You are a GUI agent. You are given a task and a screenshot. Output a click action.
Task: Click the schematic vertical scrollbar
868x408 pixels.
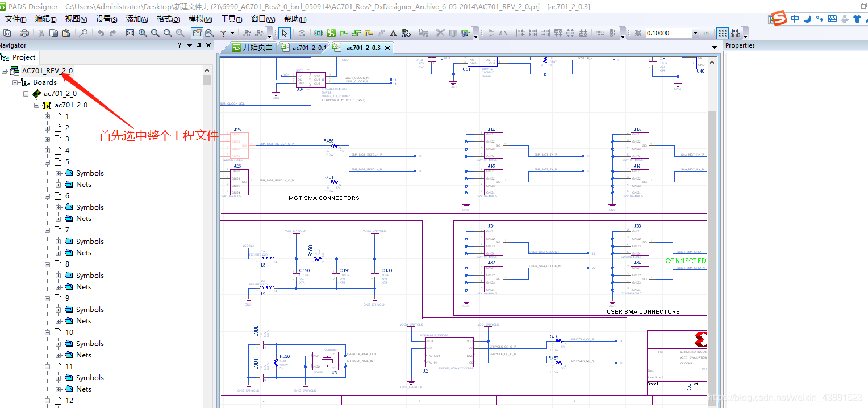712,227
